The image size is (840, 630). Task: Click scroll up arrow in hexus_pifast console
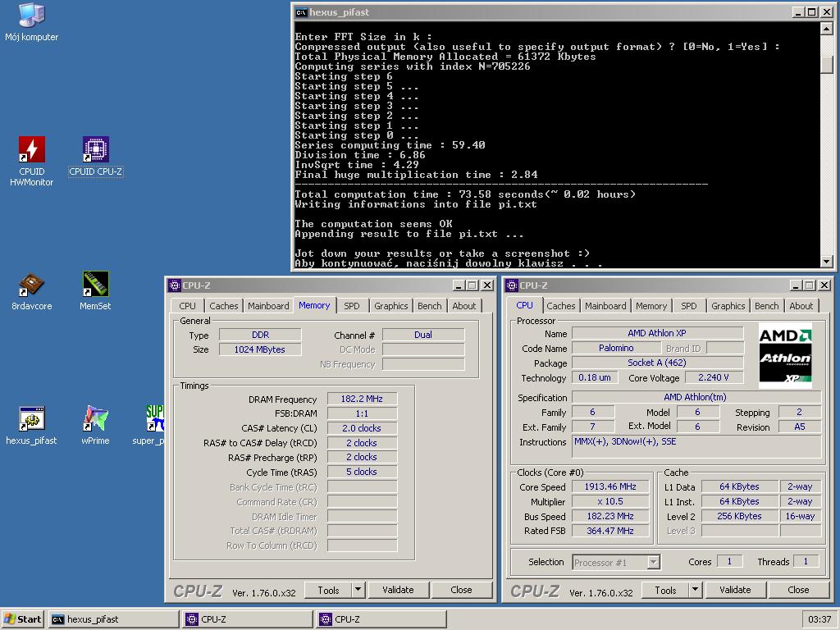pyautogui.click(x=827, y=29)
